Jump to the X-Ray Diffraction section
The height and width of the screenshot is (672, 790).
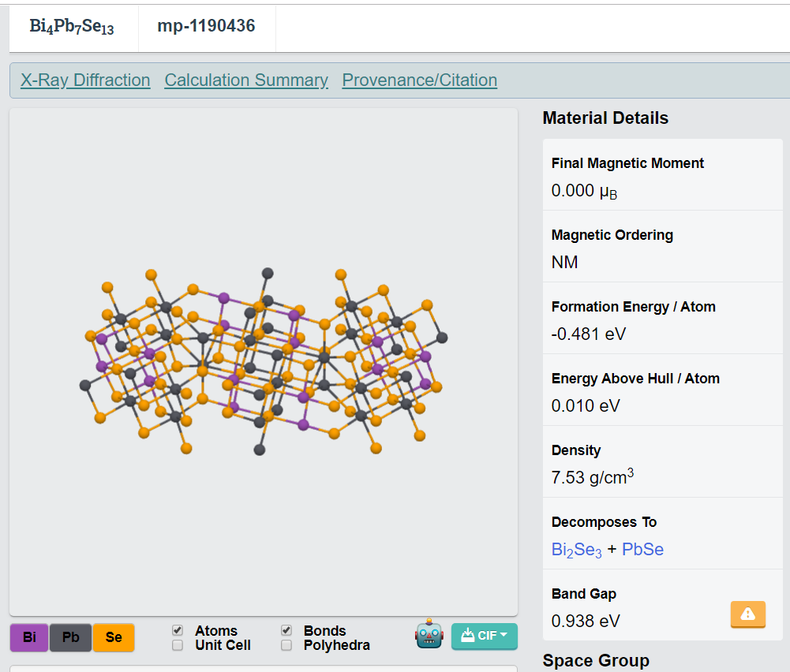tap(85, 80)
